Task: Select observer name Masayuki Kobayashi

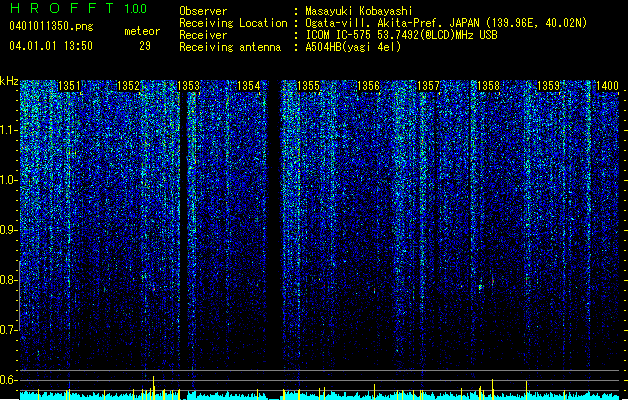Action: (x=359, y=11)
